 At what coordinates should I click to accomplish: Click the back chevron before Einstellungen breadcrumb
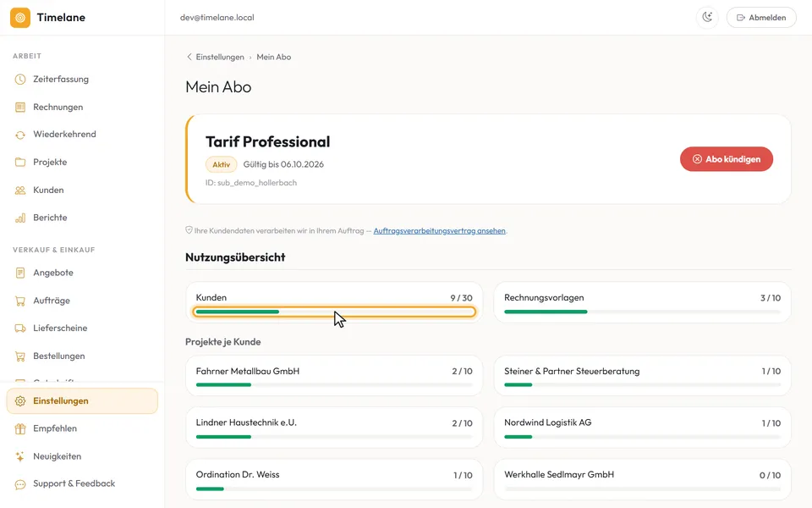coord(189,57)
